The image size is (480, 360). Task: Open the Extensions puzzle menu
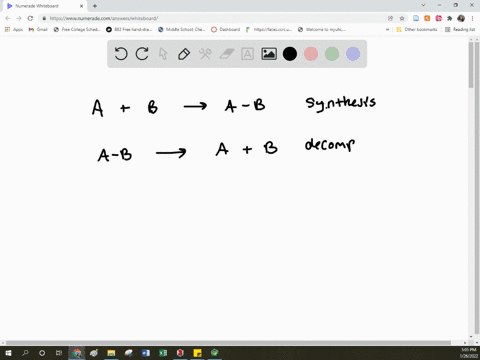(450, 18)
